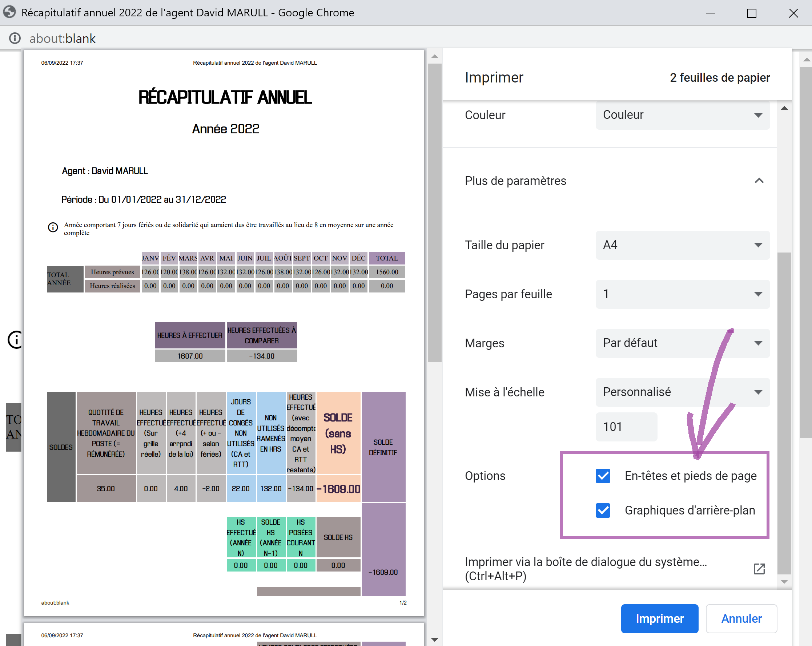Minimize the Chrome window
Viewport: 812px width, 646px height.
(x=711, y=13)
